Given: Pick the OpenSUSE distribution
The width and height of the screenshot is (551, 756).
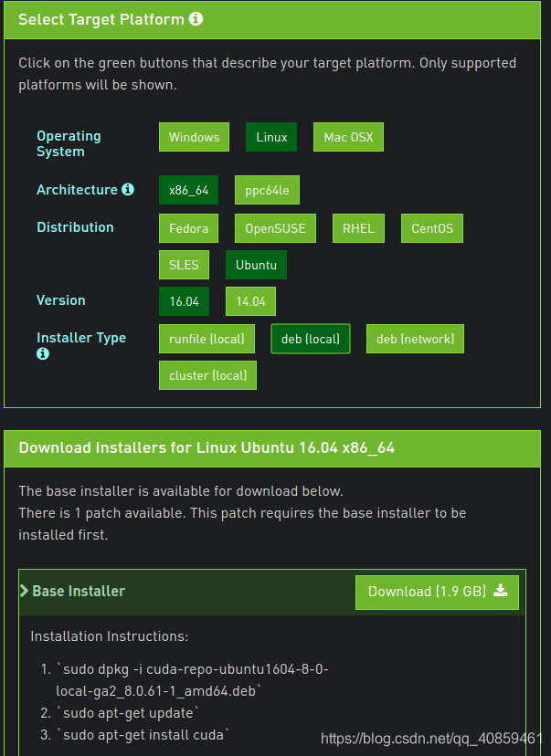Looking at the screenshot, I should pos(275,228).
